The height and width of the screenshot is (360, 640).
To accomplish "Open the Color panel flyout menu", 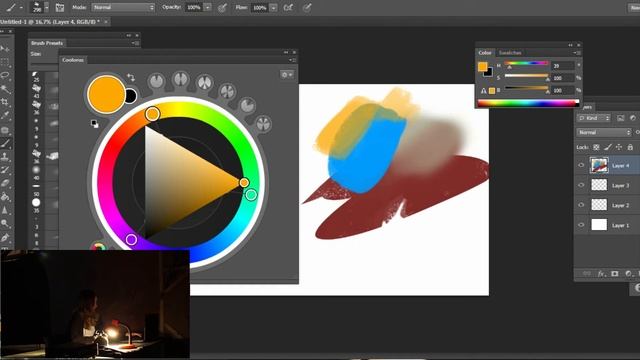I will point(577,53).
